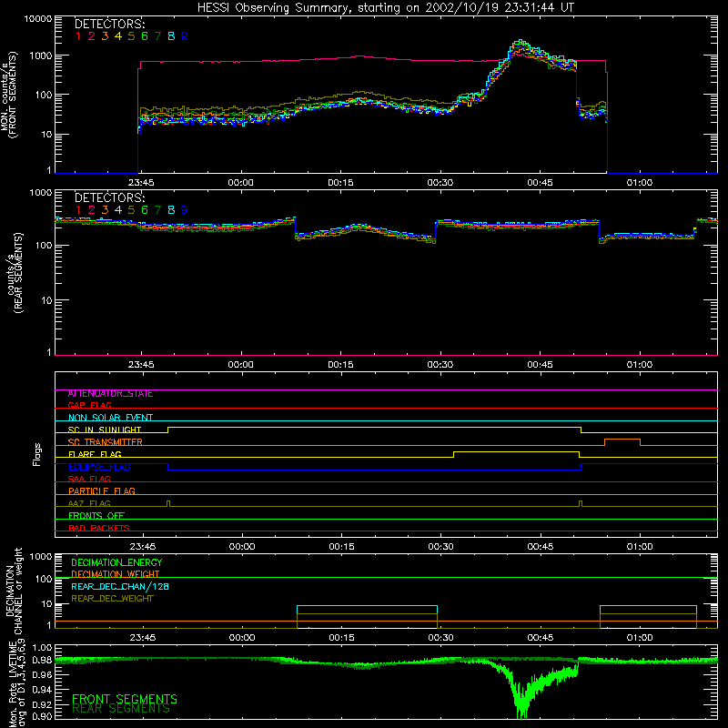Click FRONT SEGMENTS label in livetime panel
This screenshot has height=728, width=728.
tap(125, 699)
